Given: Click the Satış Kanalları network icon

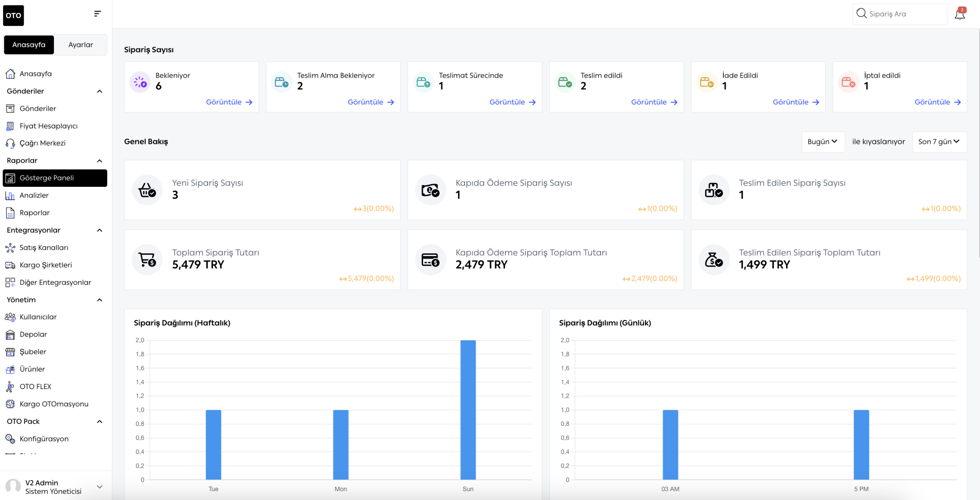Looking at the screenshot, I should click(10, 248).
